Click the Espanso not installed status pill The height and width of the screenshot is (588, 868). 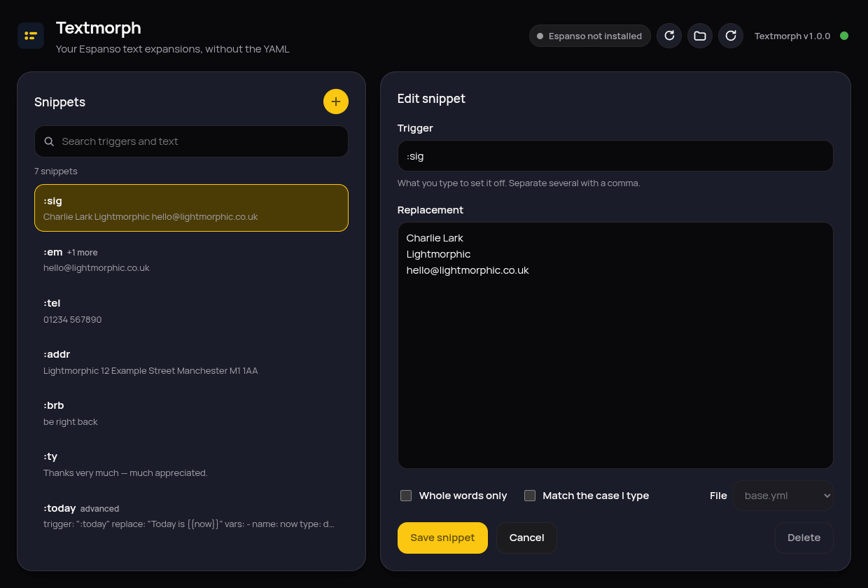click(590, 36)
